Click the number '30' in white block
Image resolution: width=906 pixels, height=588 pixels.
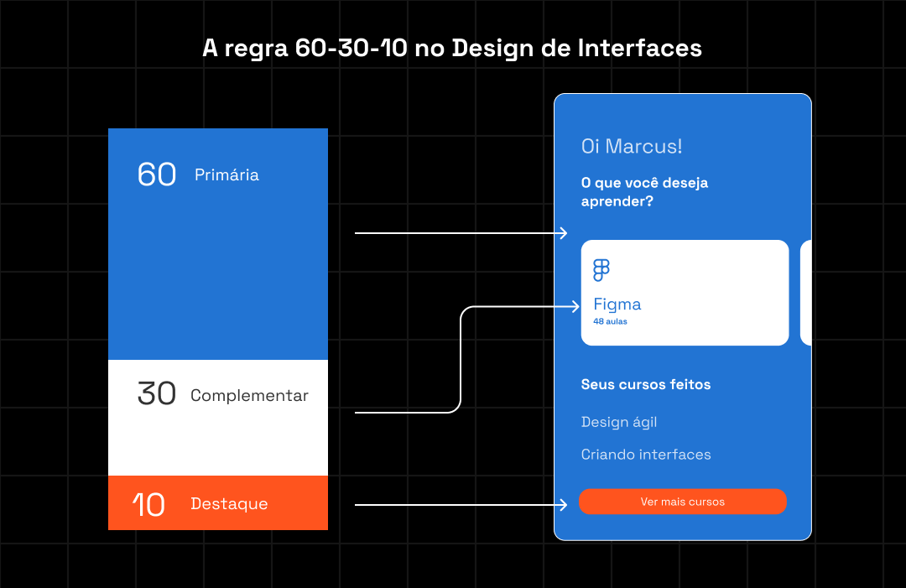point(157,393)
